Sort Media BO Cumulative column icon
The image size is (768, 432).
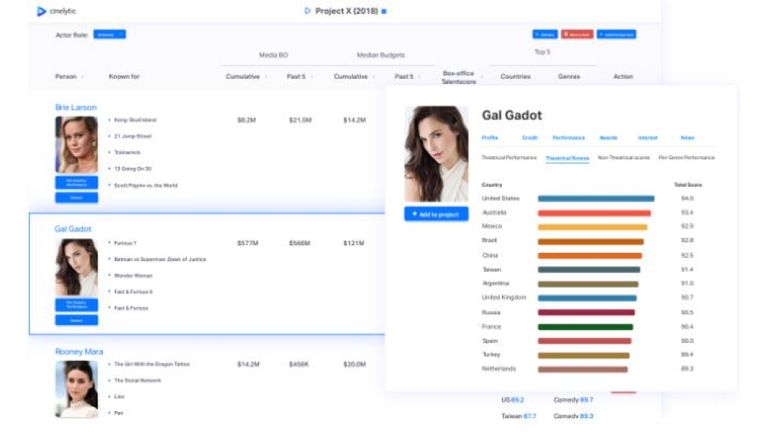pyautogui.click(x=266, y=77)
